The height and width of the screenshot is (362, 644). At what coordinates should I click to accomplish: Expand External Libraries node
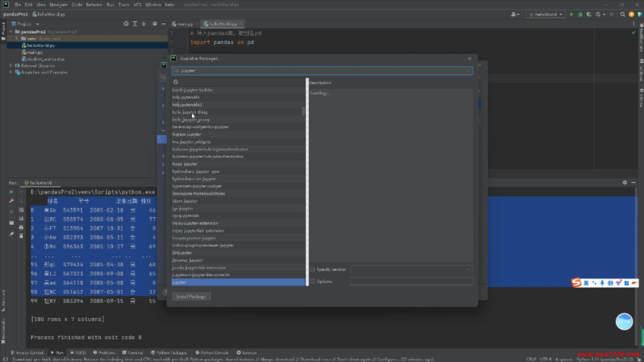point(11,66)
